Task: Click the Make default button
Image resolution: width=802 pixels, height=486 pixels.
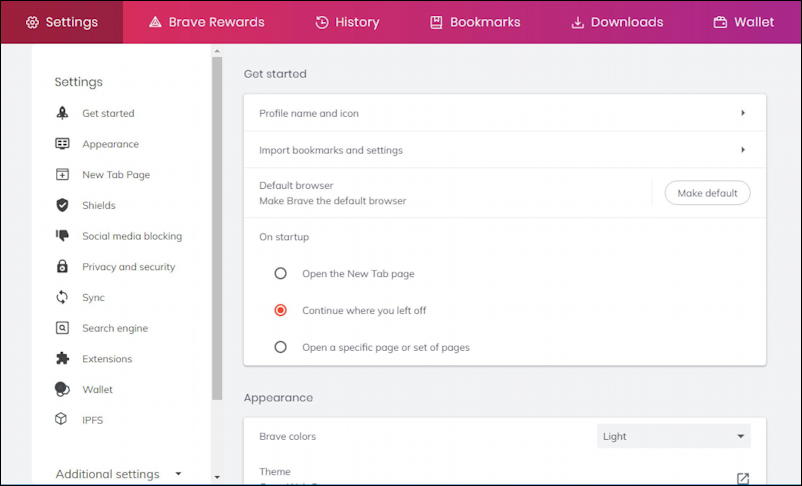Action: pyautogui.click(x=707, y=193)
